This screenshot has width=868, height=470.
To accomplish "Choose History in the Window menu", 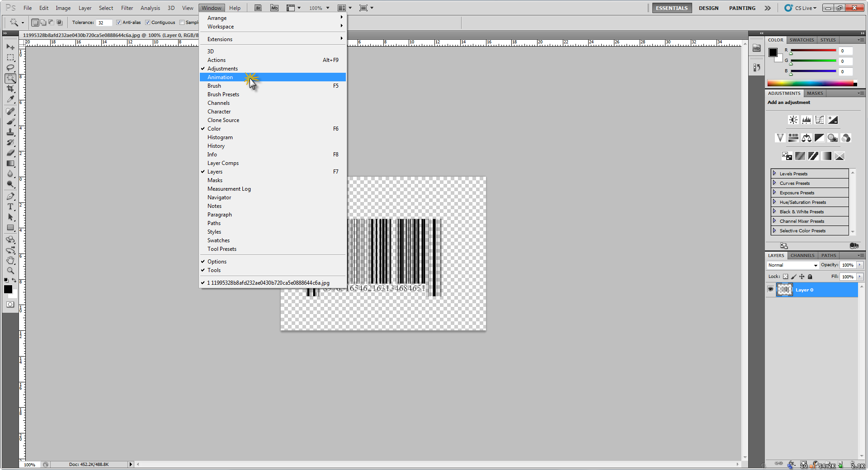I will 273,146.
